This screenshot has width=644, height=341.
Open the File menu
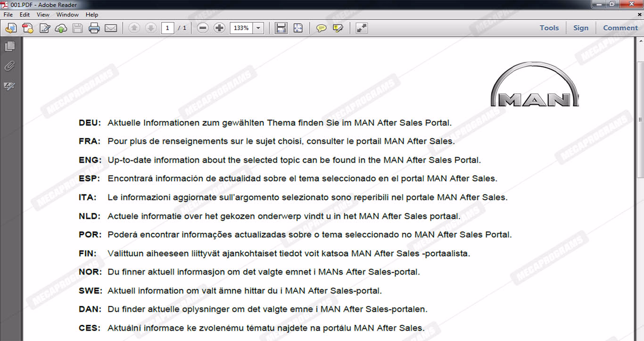(8, 15)
